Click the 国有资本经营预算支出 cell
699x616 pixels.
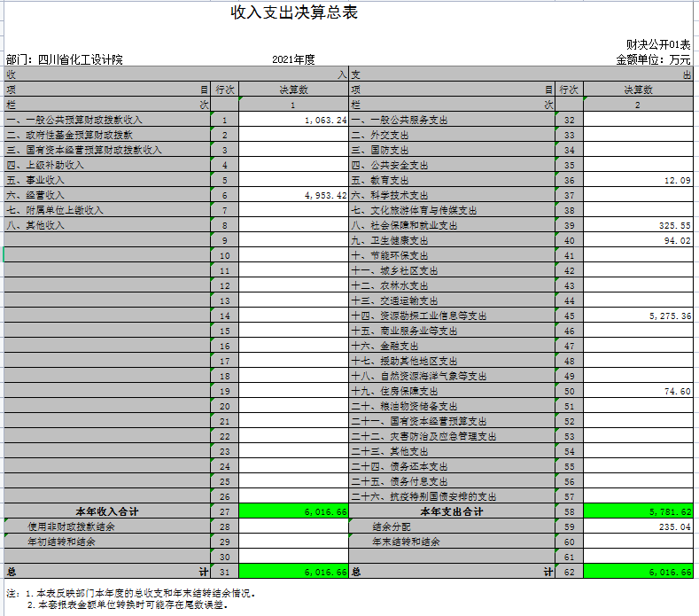coord(452,422)
